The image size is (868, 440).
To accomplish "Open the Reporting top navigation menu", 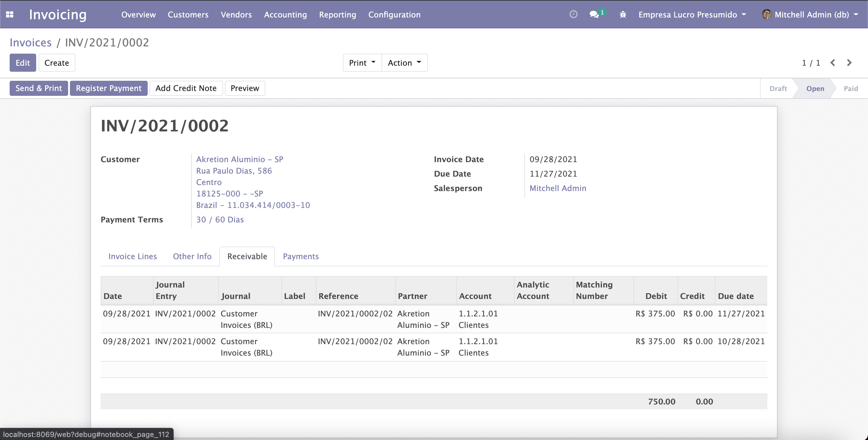I will (337, 14).
